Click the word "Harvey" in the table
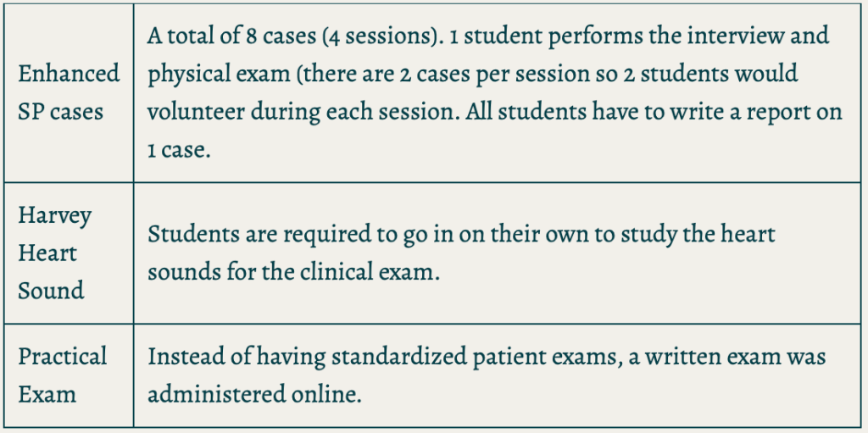Image resolution: width=868 pixels, height=433 pixels. coord(54,215)
